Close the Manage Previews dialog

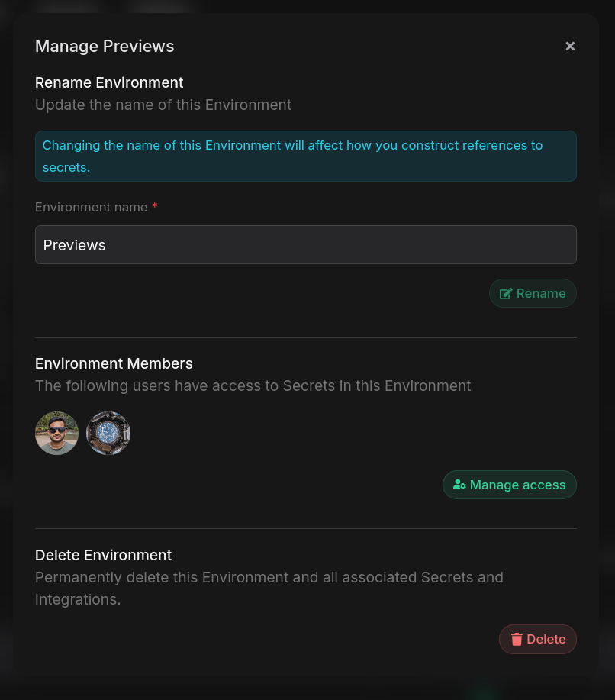coord(570,47)
